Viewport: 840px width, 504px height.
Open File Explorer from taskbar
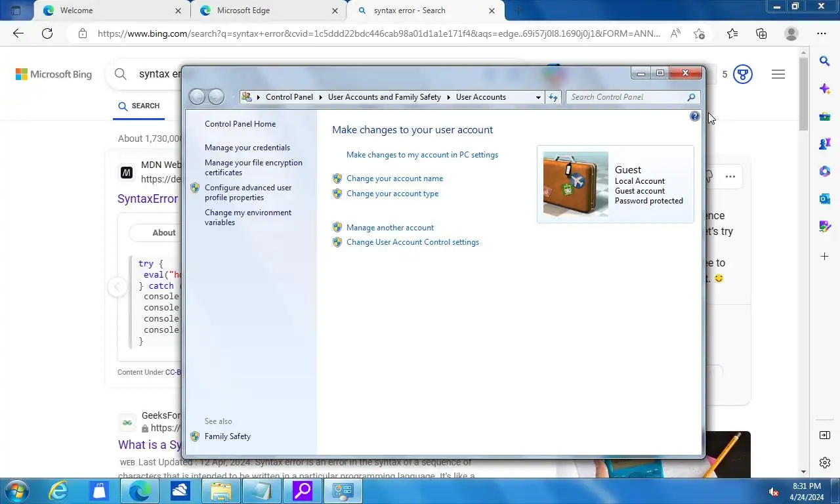click(221, 491)
